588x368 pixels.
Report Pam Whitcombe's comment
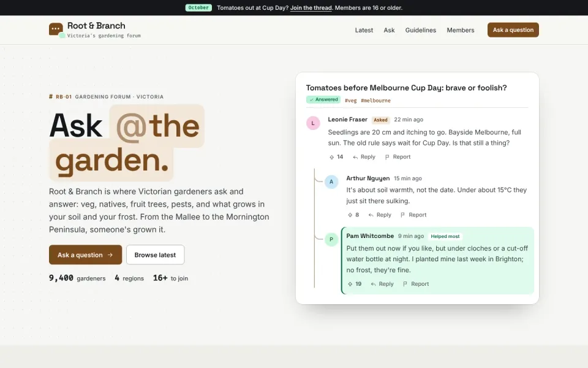click(x=415, y=284)
